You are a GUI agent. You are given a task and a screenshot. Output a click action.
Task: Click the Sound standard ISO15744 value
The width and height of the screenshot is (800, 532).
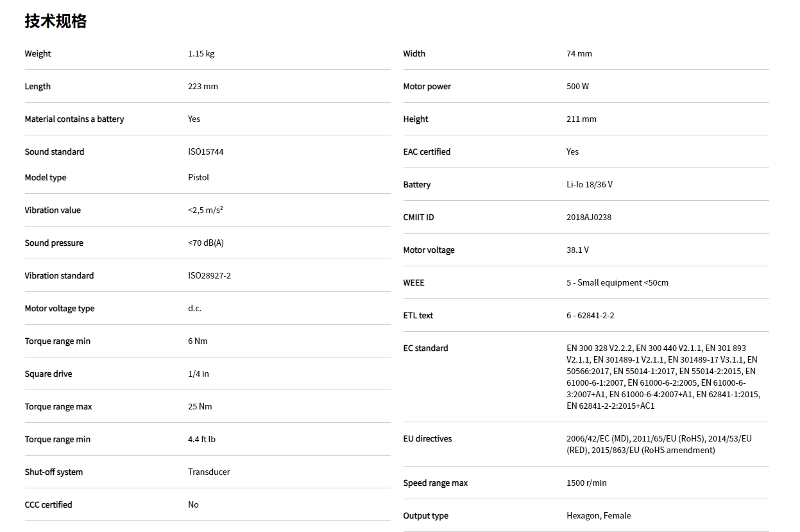[x=205, y=152]
